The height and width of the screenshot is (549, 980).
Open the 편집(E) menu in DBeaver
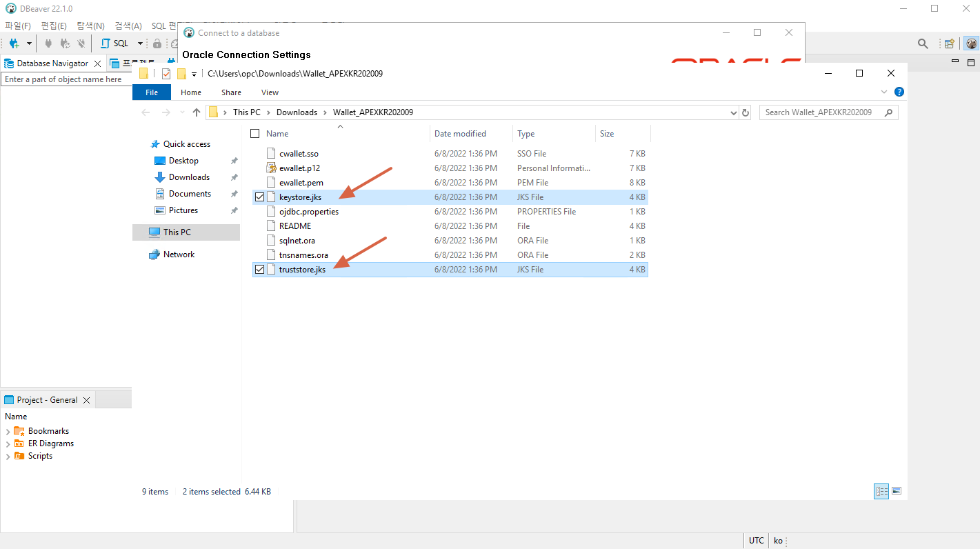[x=54, y=26]
